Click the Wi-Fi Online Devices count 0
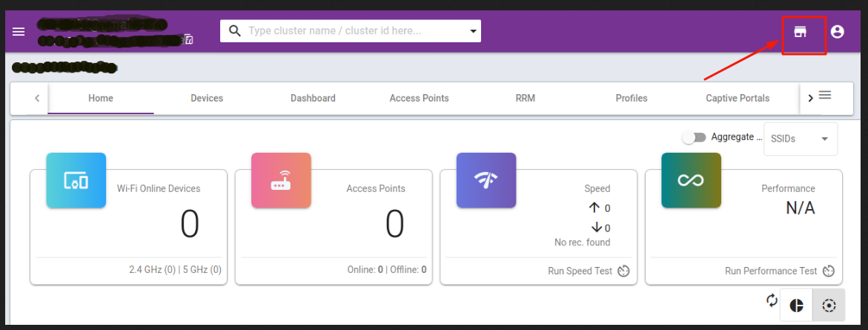Viewport: 868px width, 330px height. [x=190, y=224]
